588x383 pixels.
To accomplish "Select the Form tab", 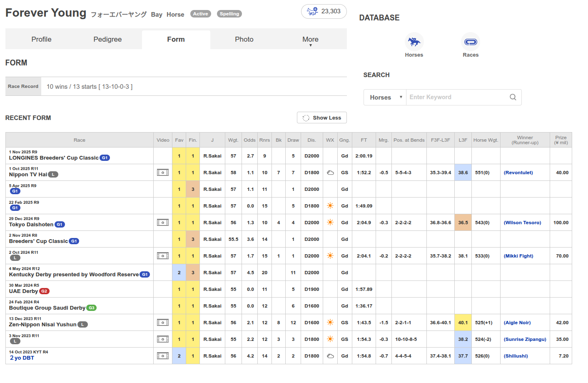I will (x=176, y=40).
